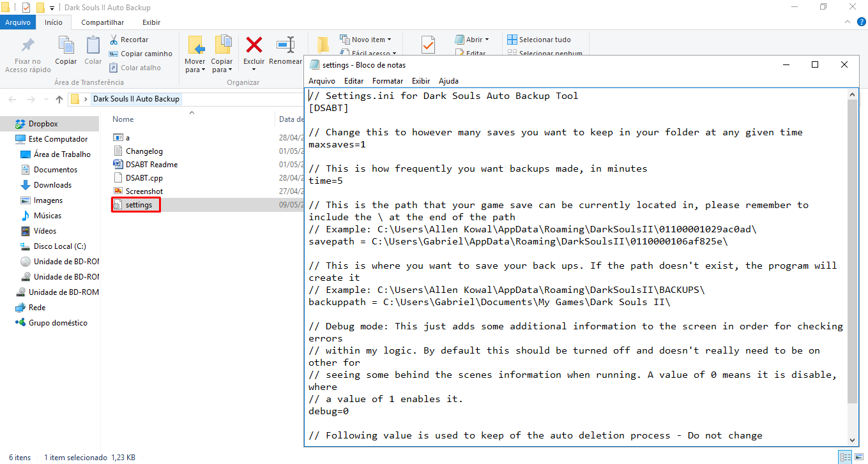Screen dimensions: 868x464
Task: Click the Copiar icon in the ribbon
Action: (66, 45)
